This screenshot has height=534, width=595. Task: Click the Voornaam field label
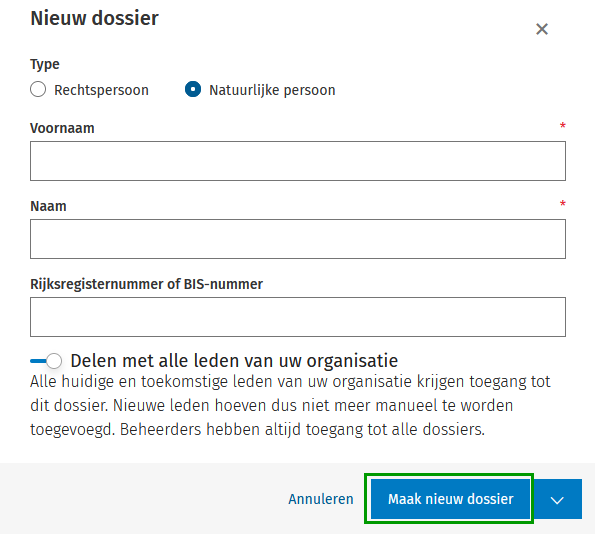tap(62, 128)
